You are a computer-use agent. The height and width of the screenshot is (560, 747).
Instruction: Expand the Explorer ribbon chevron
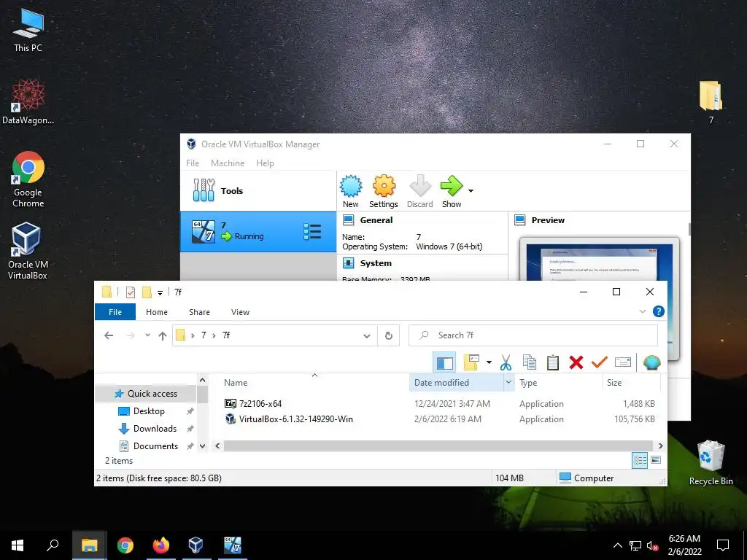tap(642, 311)
